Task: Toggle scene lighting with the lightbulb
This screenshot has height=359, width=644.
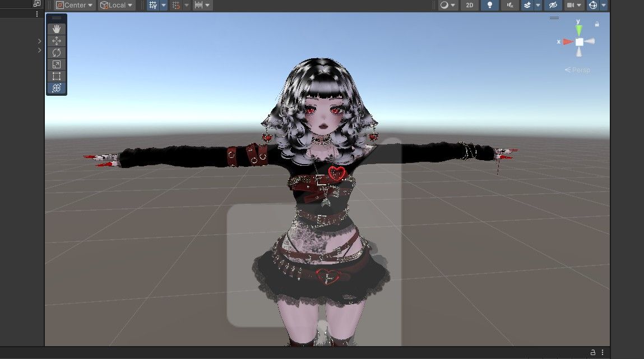Action: [489, 6]
